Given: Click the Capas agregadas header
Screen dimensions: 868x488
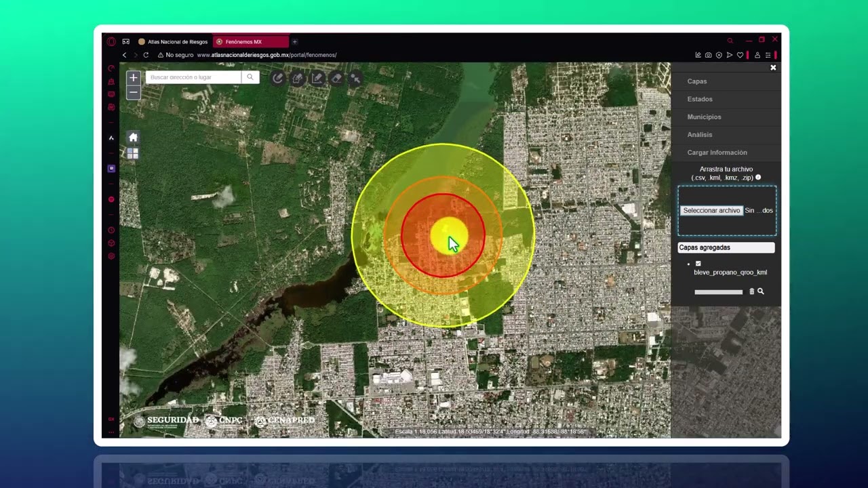Looking at the screenshot, I should click(x=726, y=247).
